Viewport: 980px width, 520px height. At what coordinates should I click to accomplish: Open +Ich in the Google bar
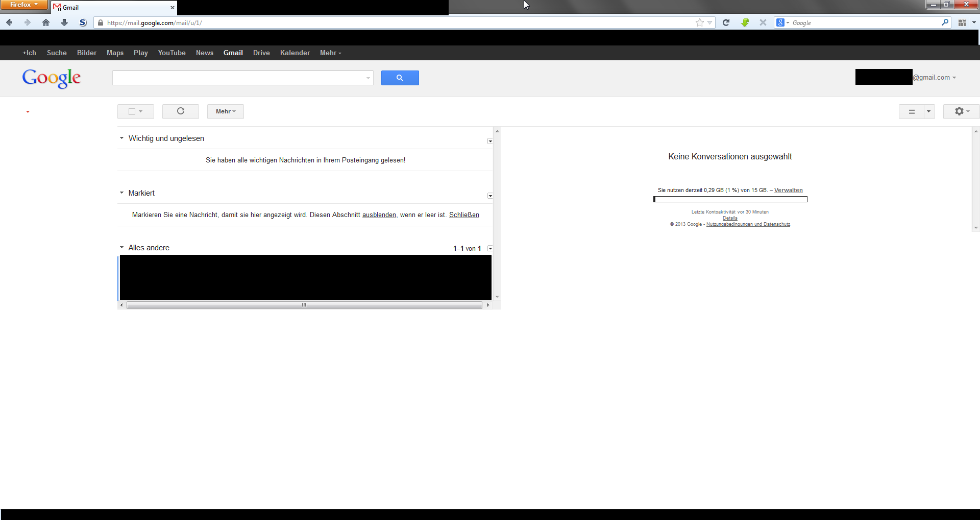29,53
